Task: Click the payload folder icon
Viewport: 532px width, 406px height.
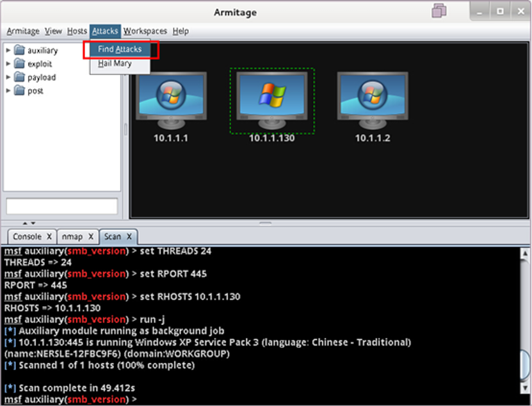Action: [x=19, y=77]
